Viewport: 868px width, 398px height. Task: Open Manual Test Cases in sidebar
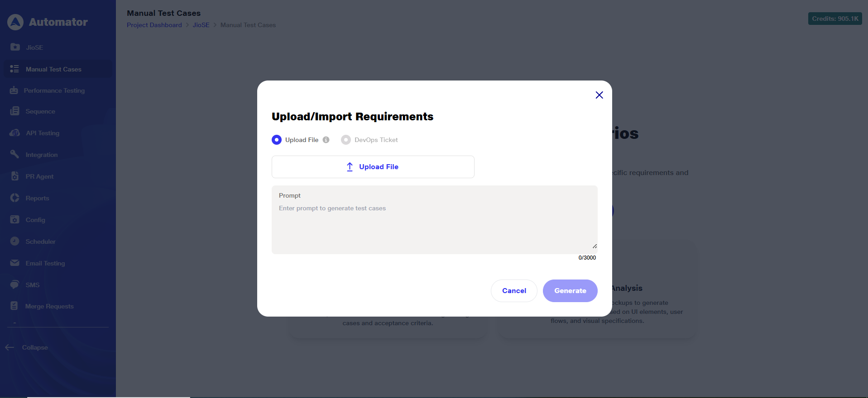click(53, 69)
